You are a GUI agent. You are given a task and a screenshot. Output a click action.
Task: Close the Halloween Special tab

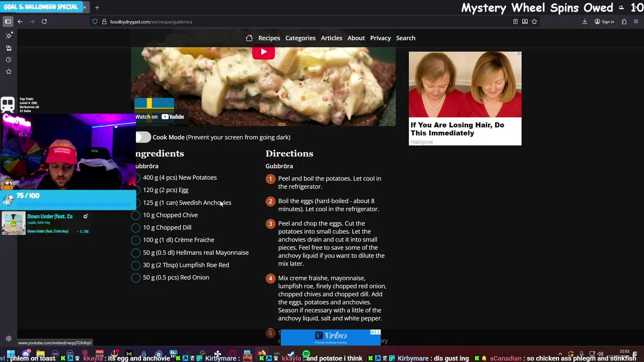coord(85,8)
